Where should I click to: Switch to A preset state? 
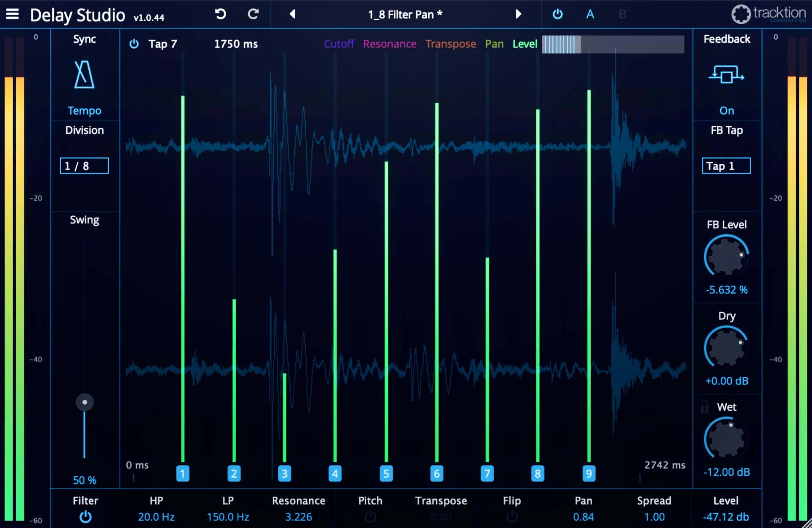(590, 14)
